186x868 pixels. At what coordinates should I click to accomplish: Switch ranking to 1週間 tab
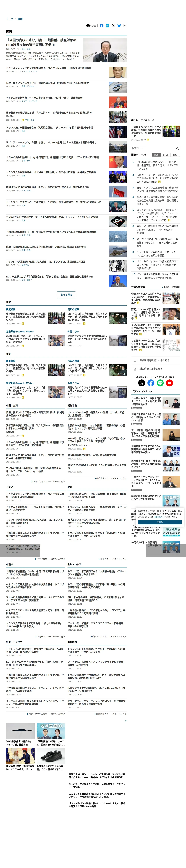tap(175, 155)
